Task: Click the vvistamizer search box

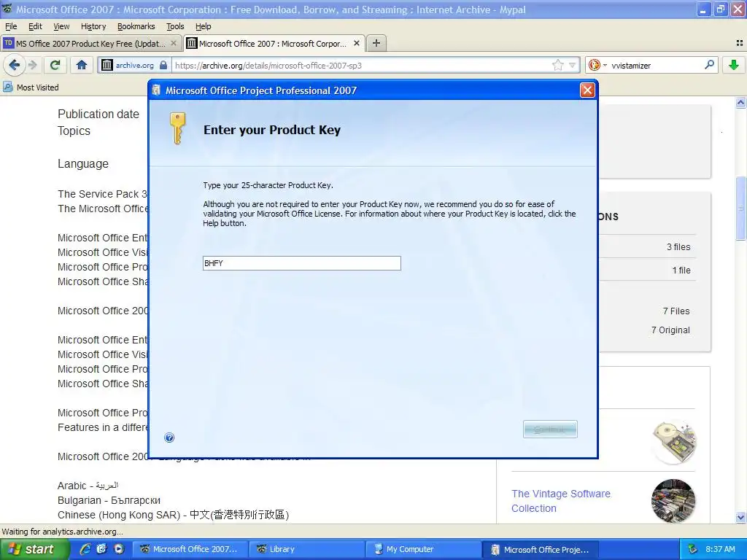Action: pyautogui.click(x=657, y=65)
